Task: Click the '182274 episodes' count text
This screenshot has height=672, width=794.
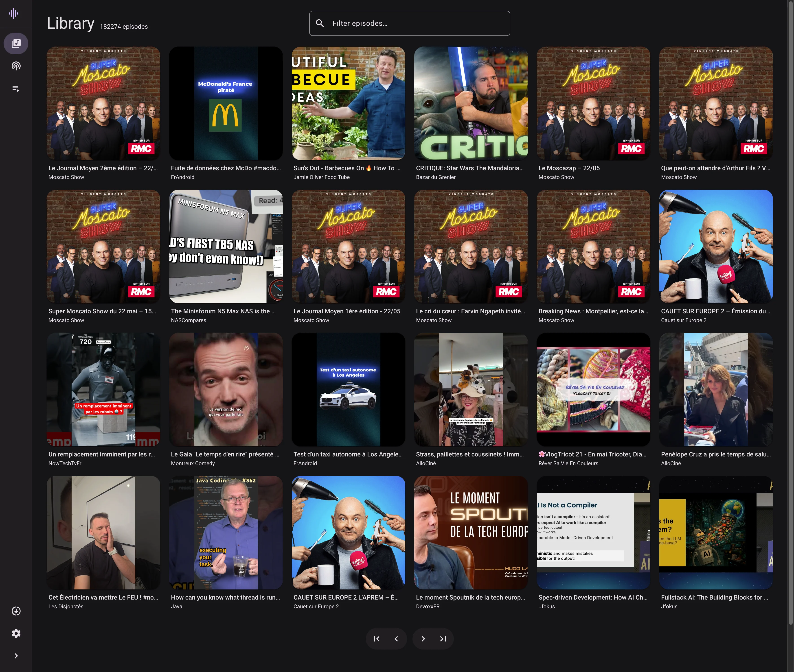Action: (x=124, y=27)
